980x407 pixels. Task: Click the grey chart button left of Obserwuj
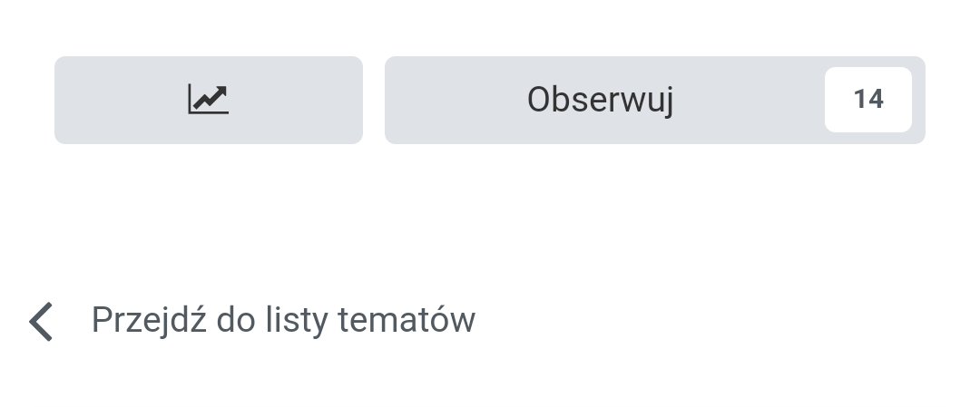tap(209, 100)
